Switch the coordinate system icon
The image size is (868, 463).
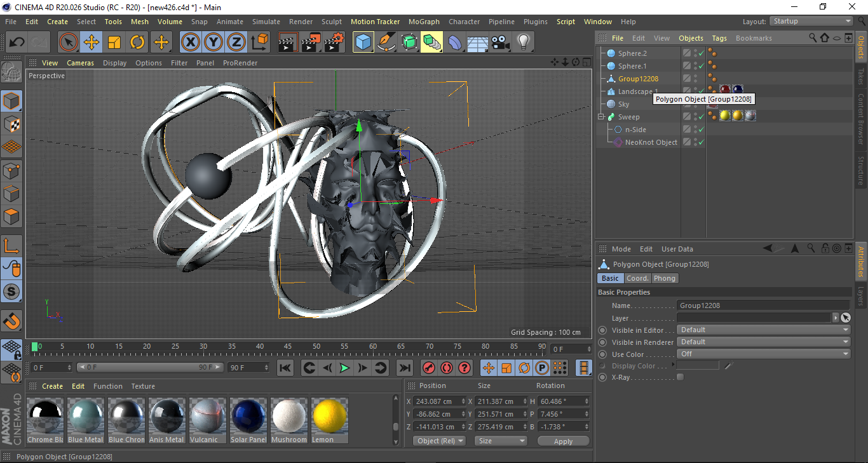pos(259,43)
